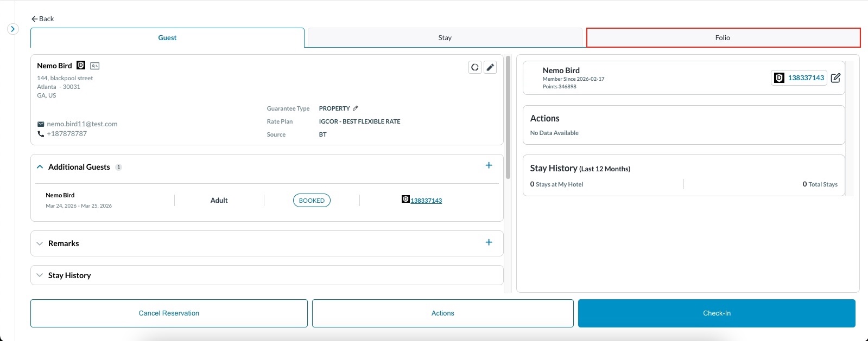Click the guest panel vertical scrollbar

coord(508,117)
